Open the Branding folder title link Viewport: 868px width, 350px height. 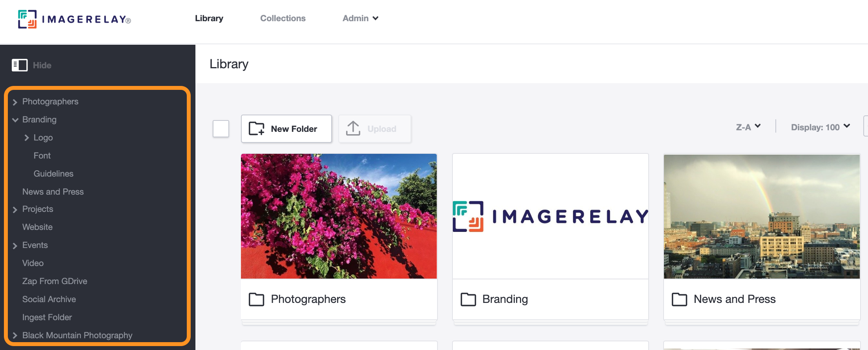tap(505, 299)
